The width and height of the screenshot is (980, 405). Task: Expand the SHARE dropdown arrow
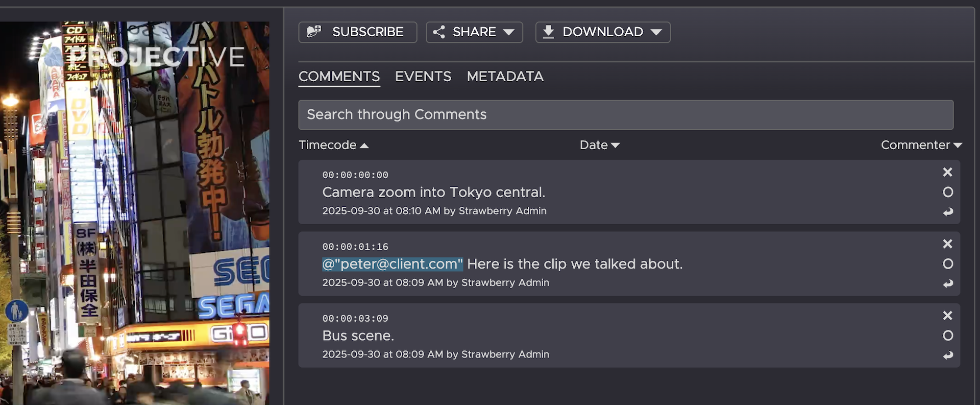coord(509,32)
